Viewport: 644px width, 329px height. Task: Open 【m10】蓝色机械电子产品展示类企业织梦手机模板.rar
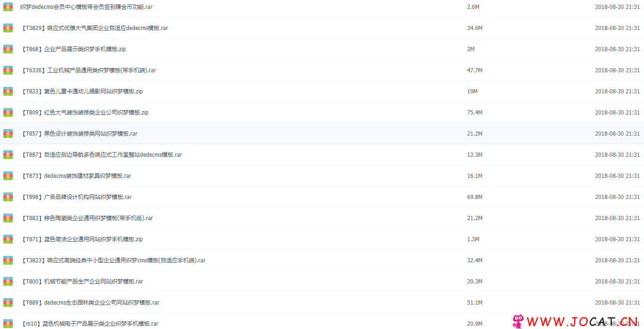tap(89, 324)
